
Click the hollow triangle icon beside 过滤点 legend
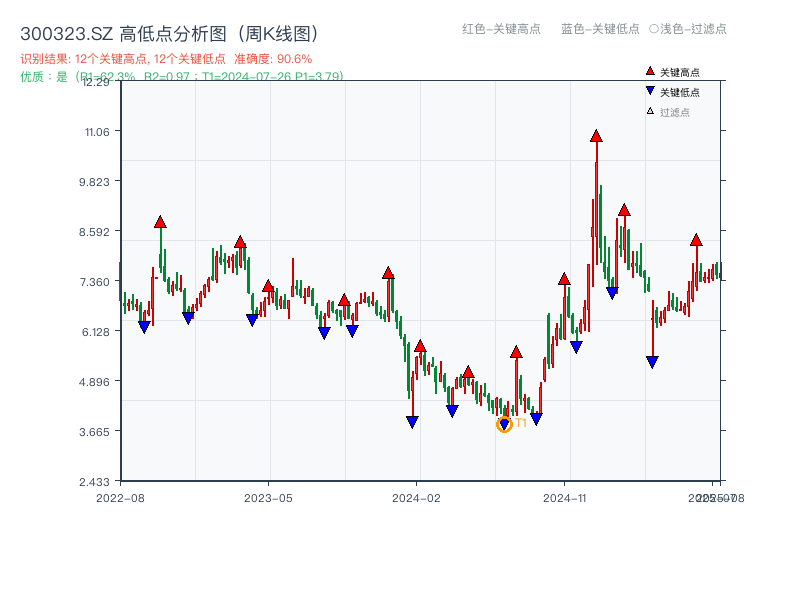point(650,111)
